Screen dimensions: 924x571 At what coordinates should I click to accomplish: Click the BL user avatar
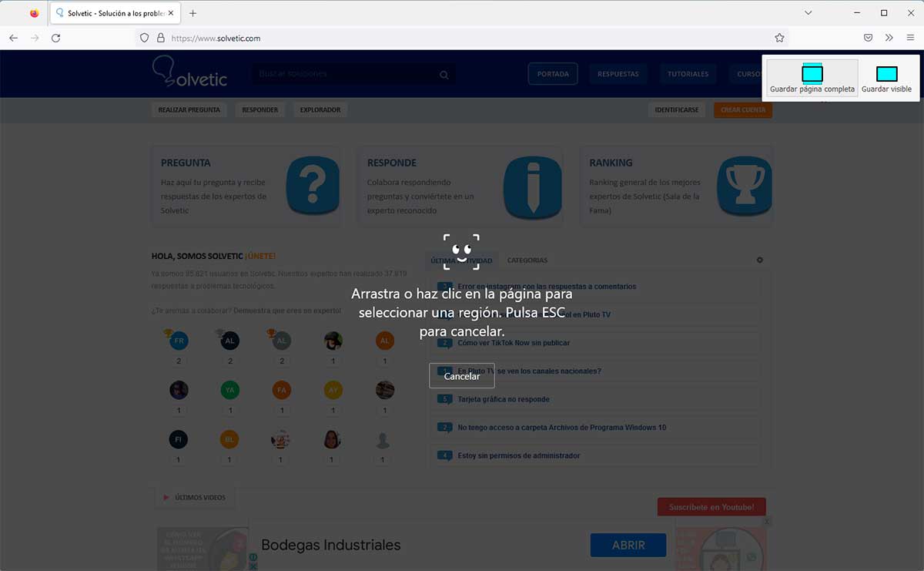point(229,440)
